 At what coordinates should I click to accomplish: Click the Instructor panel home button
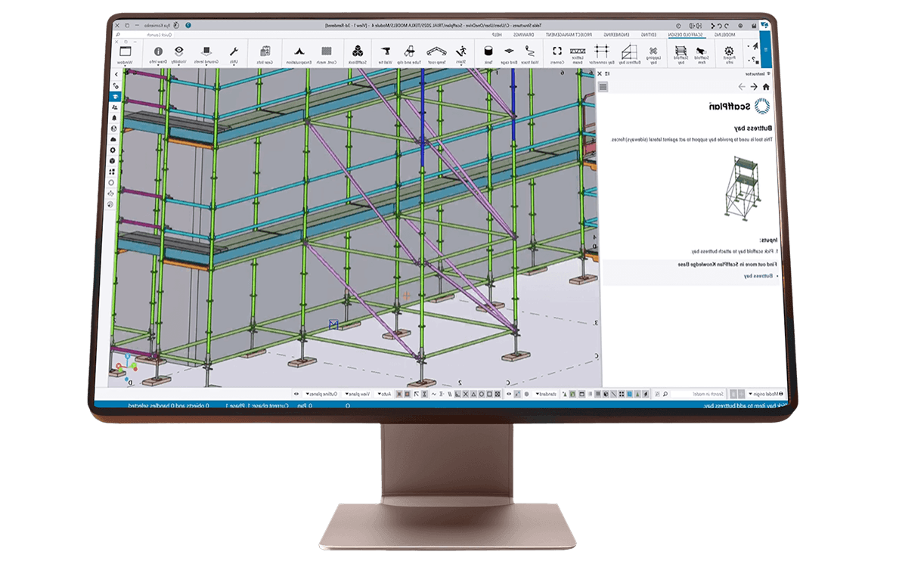[x=765, y=87]
